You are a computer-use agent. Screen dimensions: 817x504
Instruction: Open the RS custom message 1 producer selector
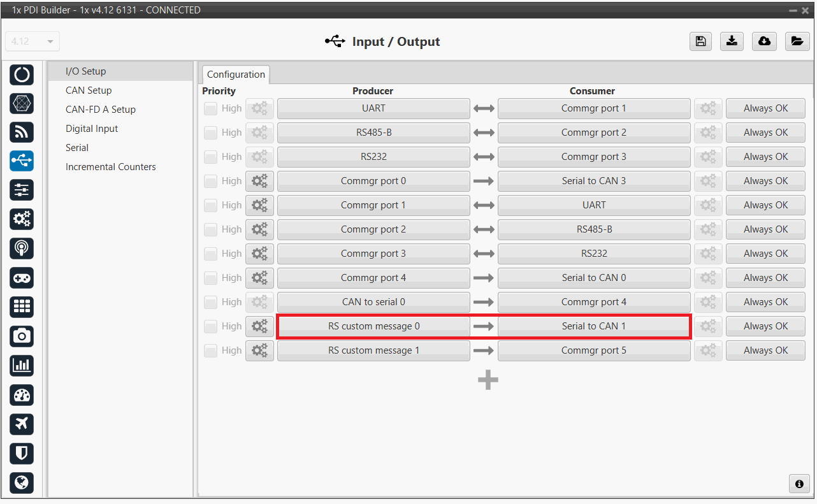point(373,350)
